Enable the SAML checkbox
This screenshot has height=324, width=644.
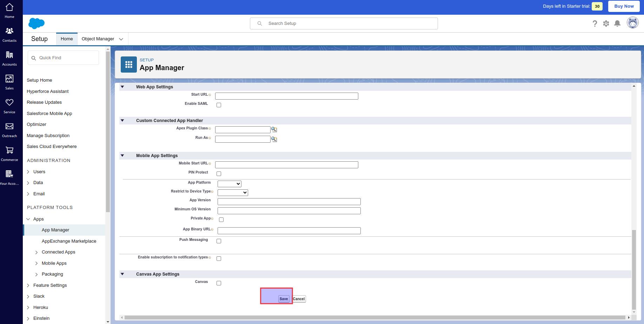point(219,105)
